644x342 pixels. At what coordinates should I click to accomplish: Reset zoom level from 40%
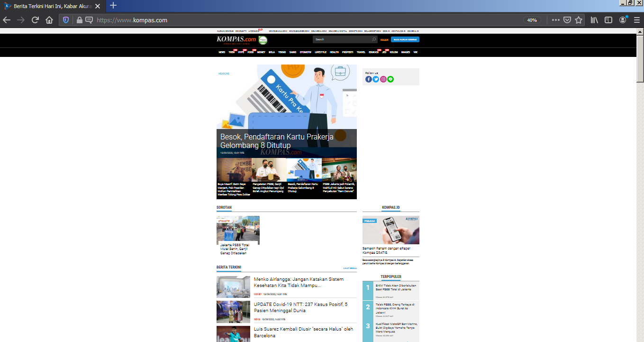click(x=532, y=20)
